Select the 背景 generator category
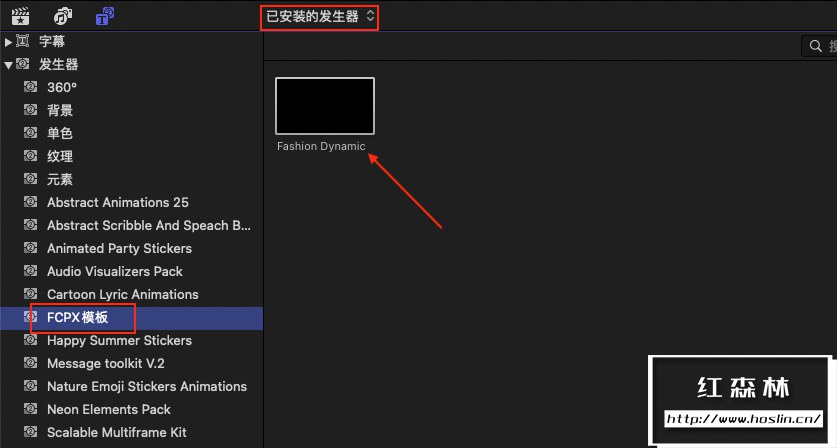 point(131,111)
